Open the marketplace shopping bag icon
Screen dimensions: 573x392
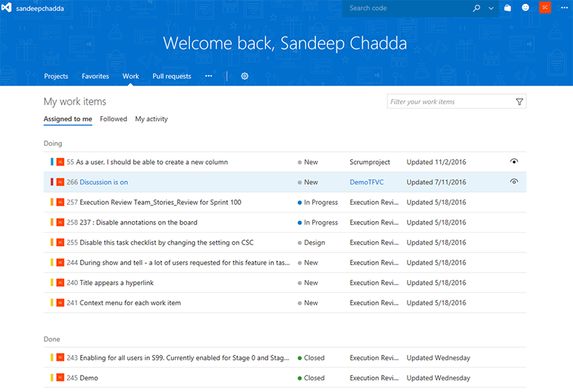[x=508, y=8]
